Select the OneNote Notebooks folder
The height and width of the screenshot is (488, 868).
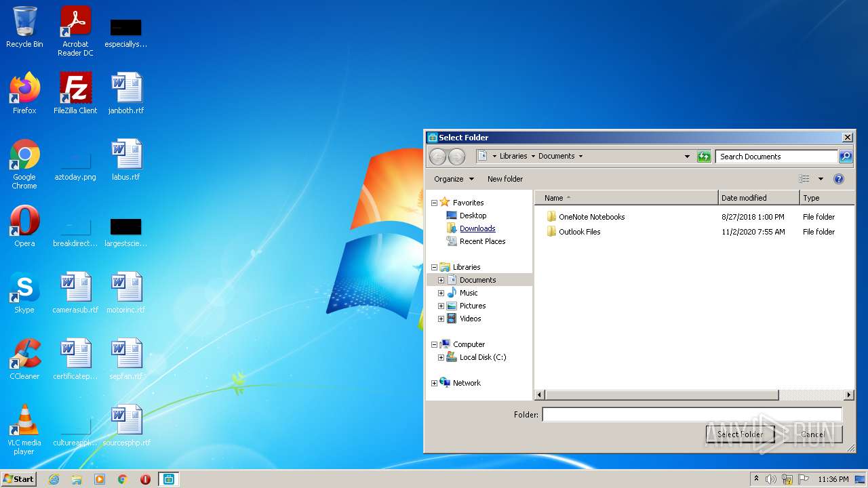click(591, 217)
